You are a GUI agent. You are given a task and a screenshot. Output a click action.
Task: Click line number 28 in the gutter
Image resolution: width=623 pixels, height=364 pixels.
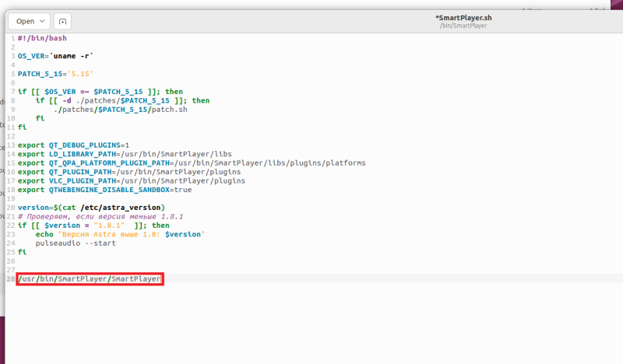click(x=9, y=278)
